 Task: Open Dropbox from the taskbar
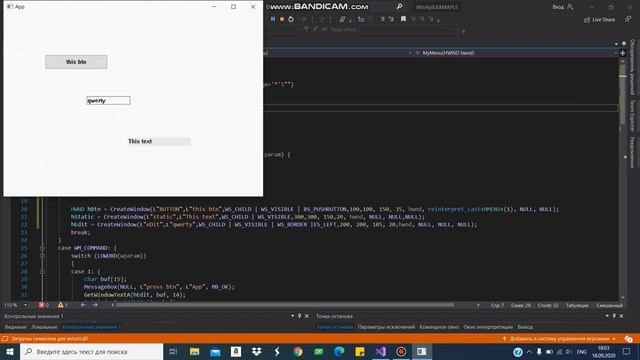click(x=256, y=351)
